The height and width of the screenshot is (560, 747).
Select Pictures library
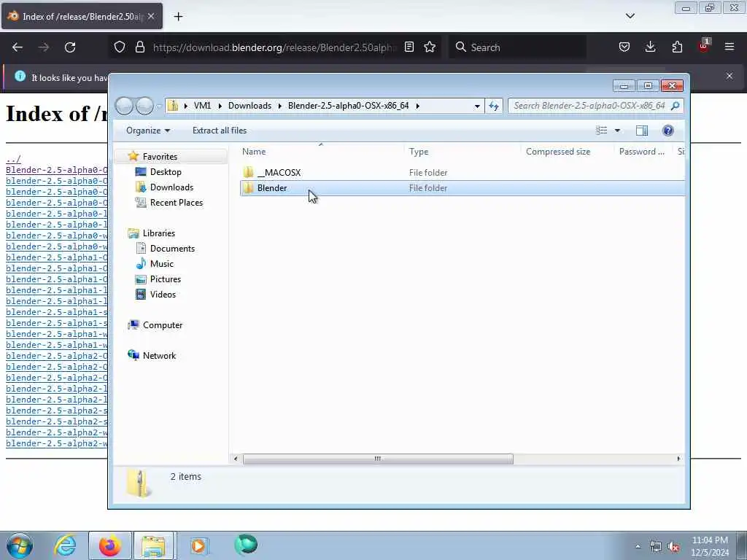[x=166, y=279]
